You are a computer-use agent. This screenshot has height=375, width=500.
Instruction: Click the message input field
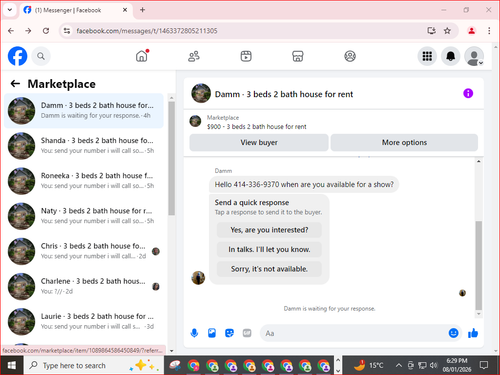coord(355,333)
